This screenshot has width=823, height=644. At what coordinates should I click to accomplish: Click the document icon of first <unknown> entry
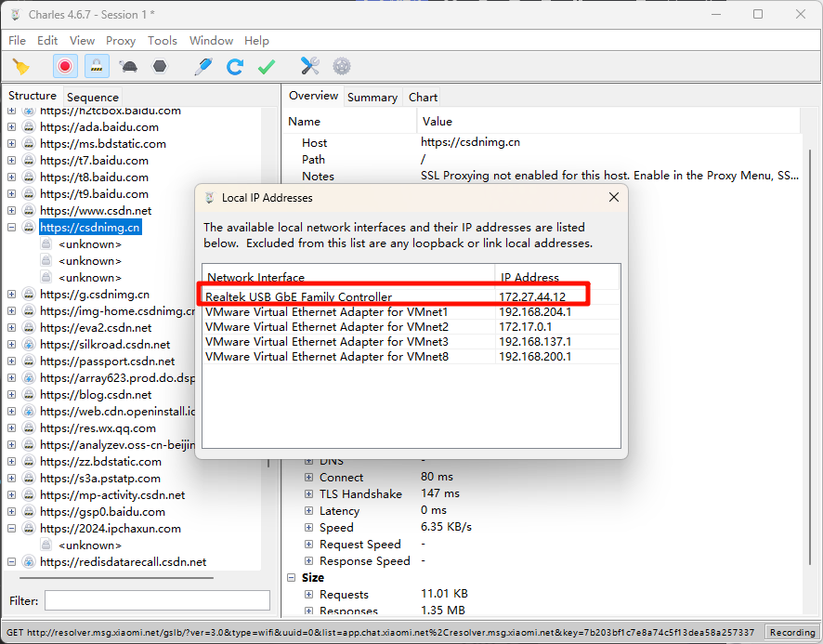(x=46, y=244)
